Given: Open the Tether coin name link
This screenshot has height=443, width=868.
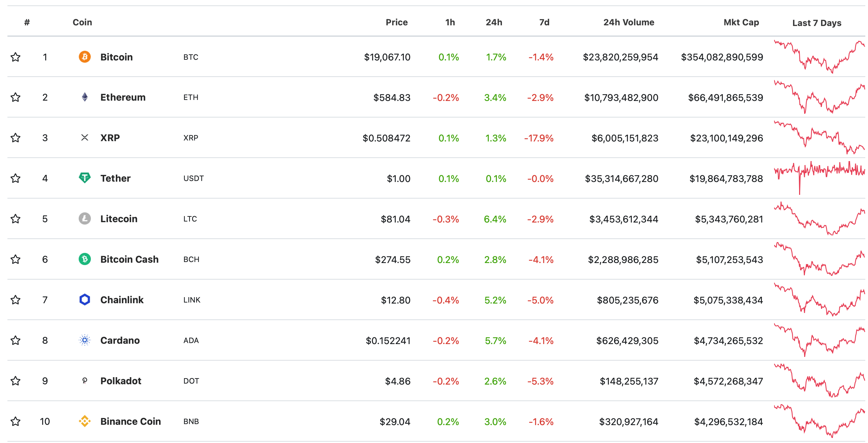Looking at the screenshot, I should (116, 178).
